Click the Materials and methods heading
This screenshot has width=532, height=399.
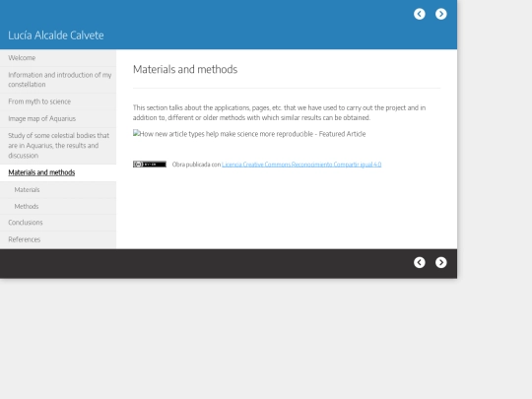185,69
